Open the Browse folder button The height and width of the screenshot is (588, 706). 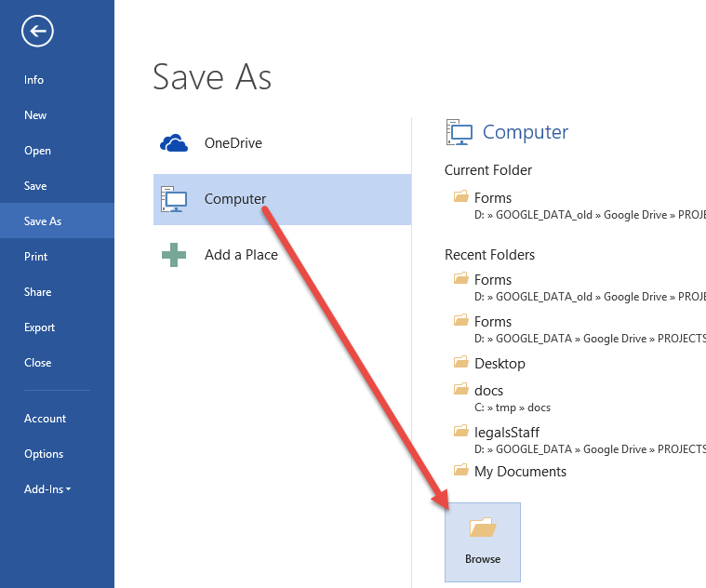(482, 541)
